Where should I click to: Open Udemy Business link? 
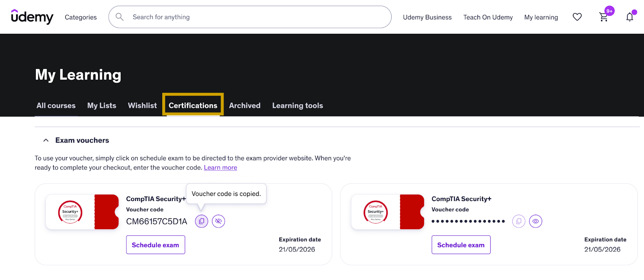(x=427, y=17)
